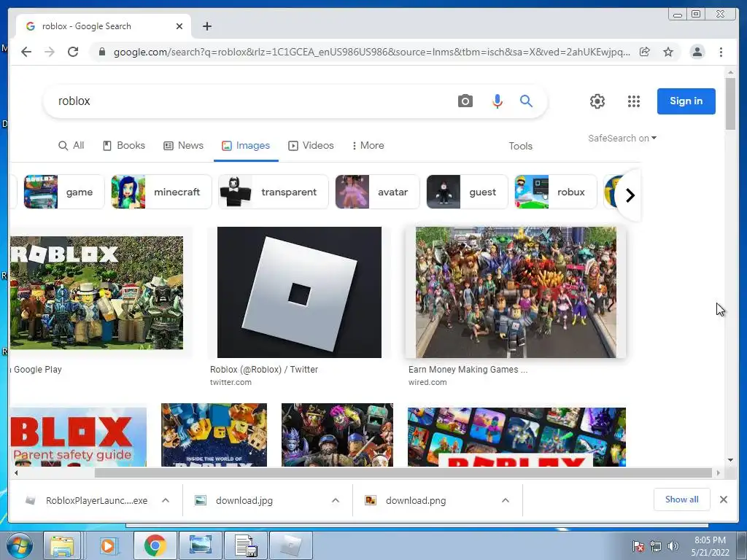Reload the current page
Image resolution: width=747 pixels, height=560 pixels.
73,52
